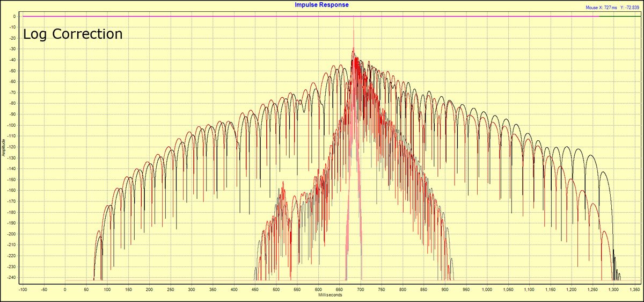The image size is (644, 302).
Task: Click the 100 tick label on the milliseconds axis
Action: pyautogui.click(x=107, y=289)
